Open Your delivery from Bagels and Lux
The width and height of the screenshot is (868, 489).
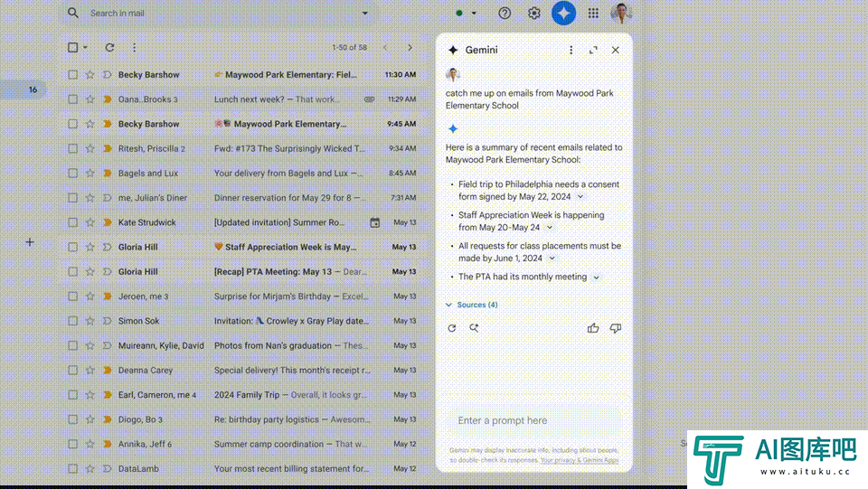click(x=288, y=174)
